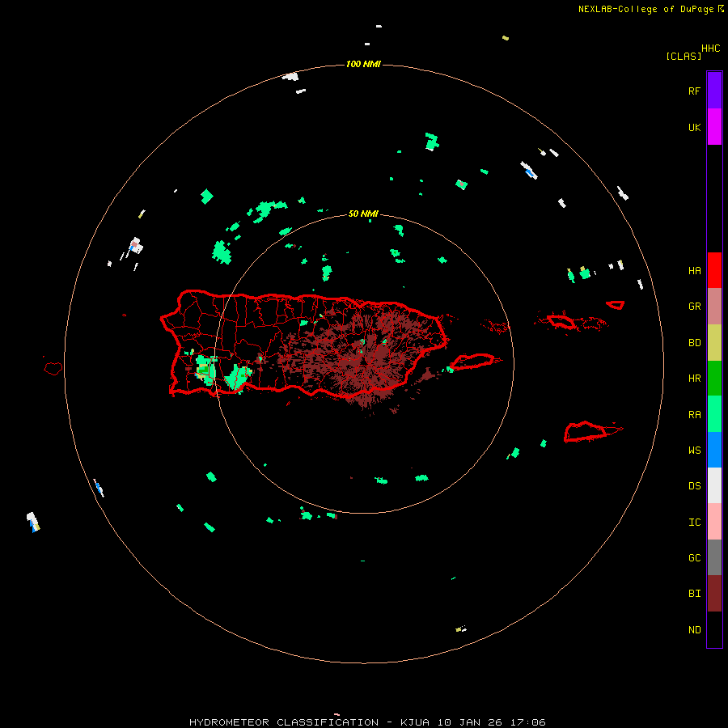Viewport: 728px width, 728px height.
Task: Click the "HHC" product code text
Action: pyautogui.click(x=710, y=49)
